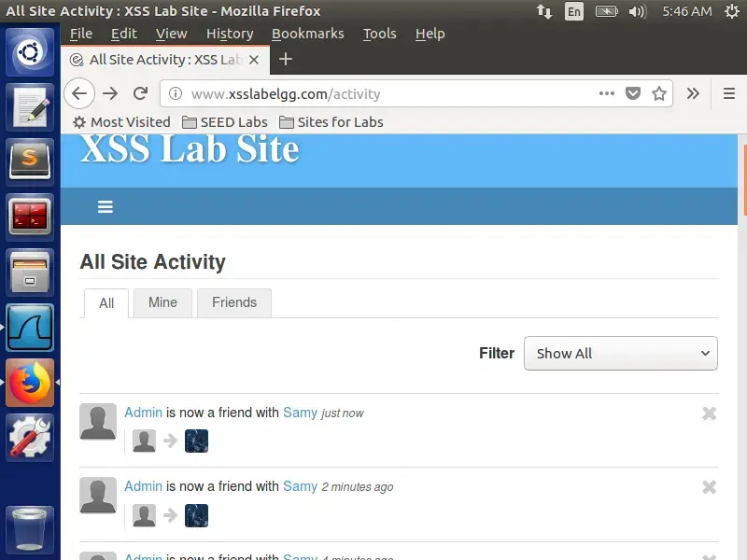Launch the text editor from dock

coord(30,107)
